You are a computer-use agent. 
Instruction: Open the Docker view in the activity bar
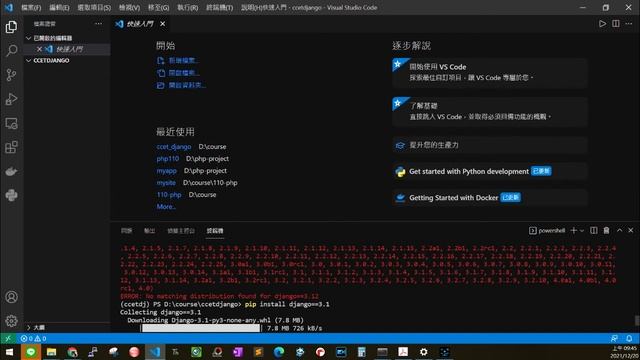click(11, 171)
